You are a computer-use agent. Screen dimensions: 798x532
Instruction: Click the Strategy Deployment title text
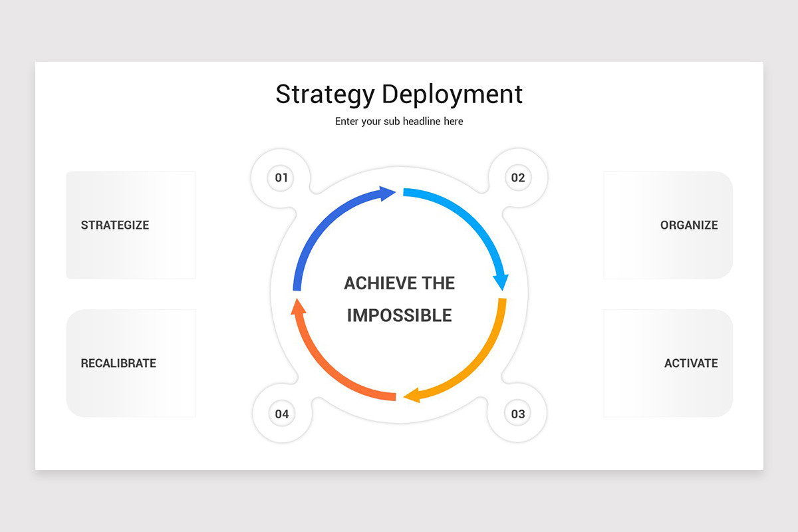tap(399, 94)
